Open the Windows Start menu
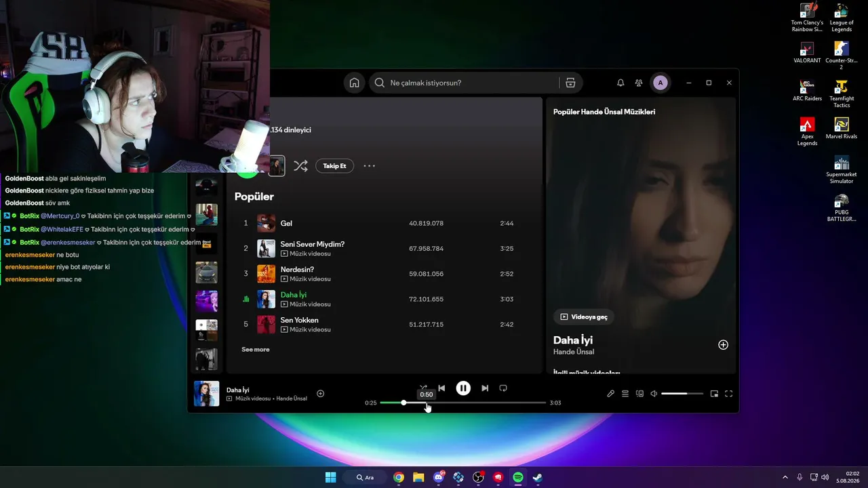Screen dimensions: 868x488 330,477
